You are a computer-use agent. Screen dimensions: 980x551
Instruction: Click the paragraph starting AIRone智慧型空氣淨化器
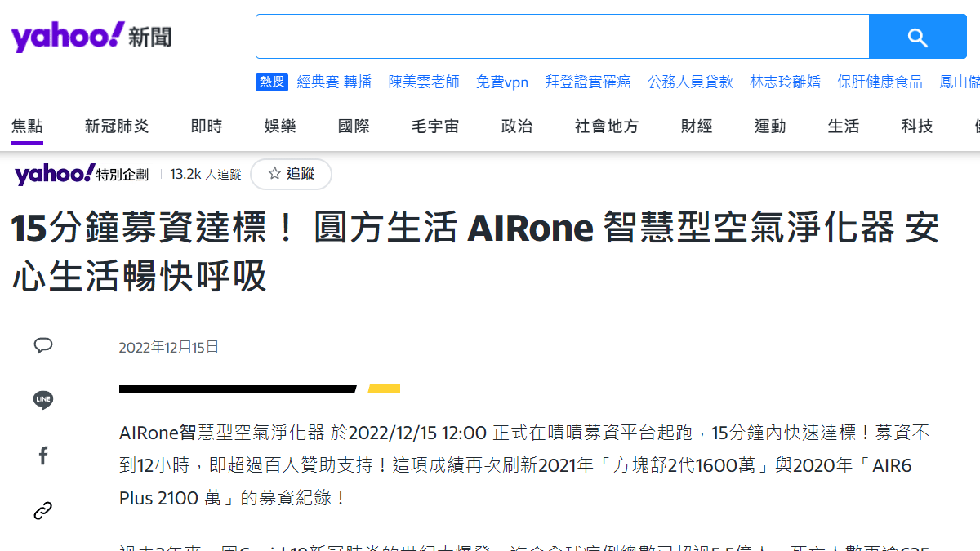[524, 464]
